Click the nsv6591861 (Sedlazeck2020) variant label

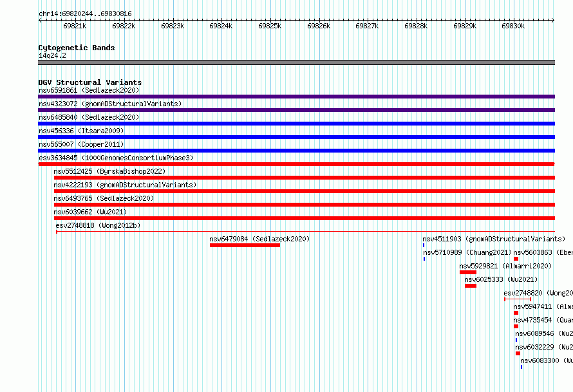(89, 90)
